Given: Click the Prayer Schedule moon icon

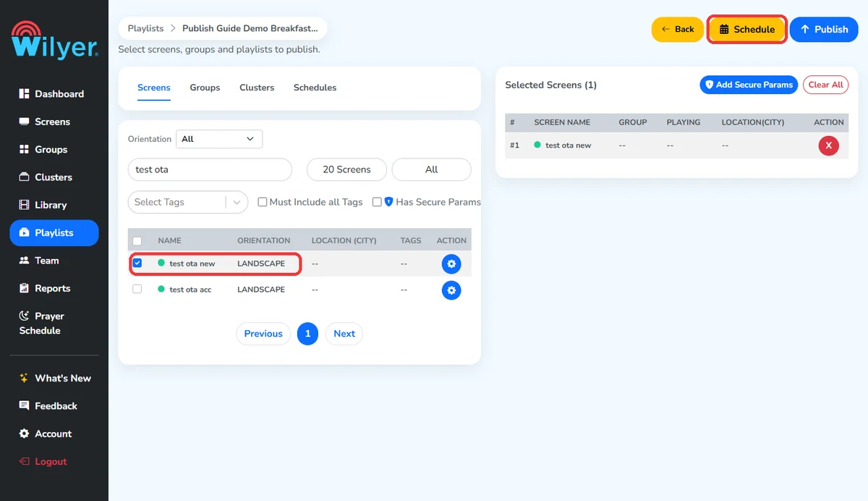Looking at the screenshot, I should pyautogui.click(x=24, y=316).
